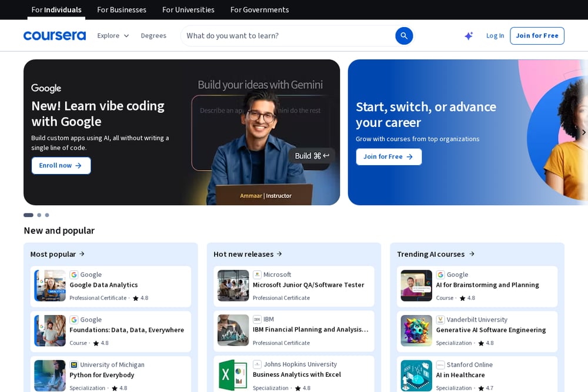The height and width of the screenshot is (392, 588).
Task: Open the Degrees menu link
Action: 153,36
